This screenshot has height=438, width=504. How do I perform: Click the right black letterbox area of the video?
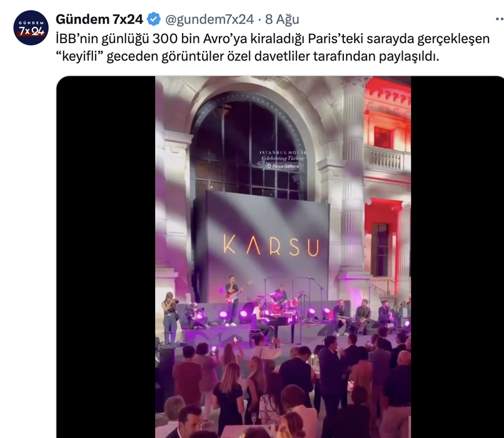(457, 257)
